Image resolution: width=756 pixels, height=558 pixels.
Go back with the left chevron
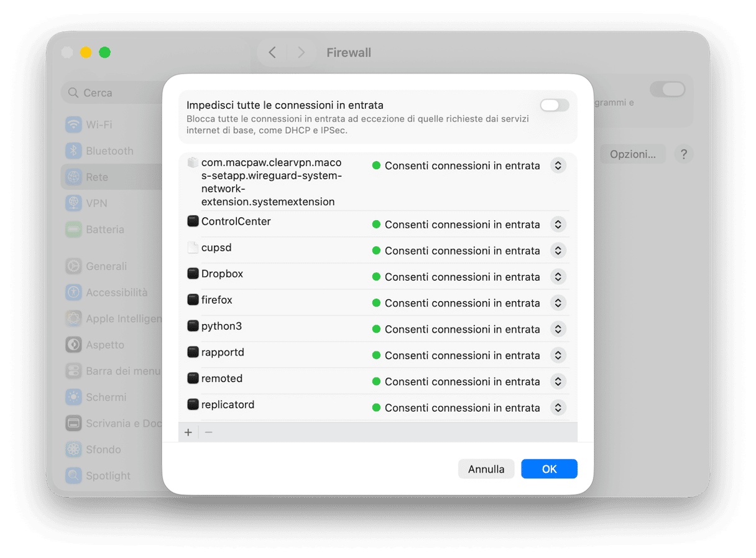[x=272, y=53]
